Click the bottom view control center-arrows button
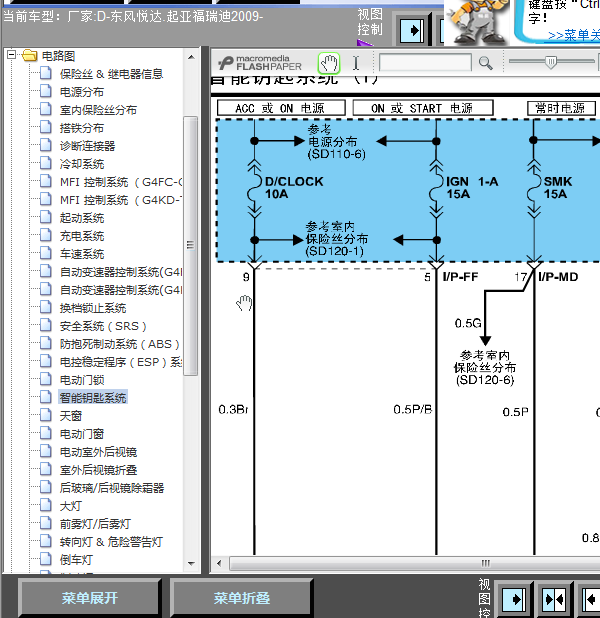Screen dimensions: 600x618 555,599
